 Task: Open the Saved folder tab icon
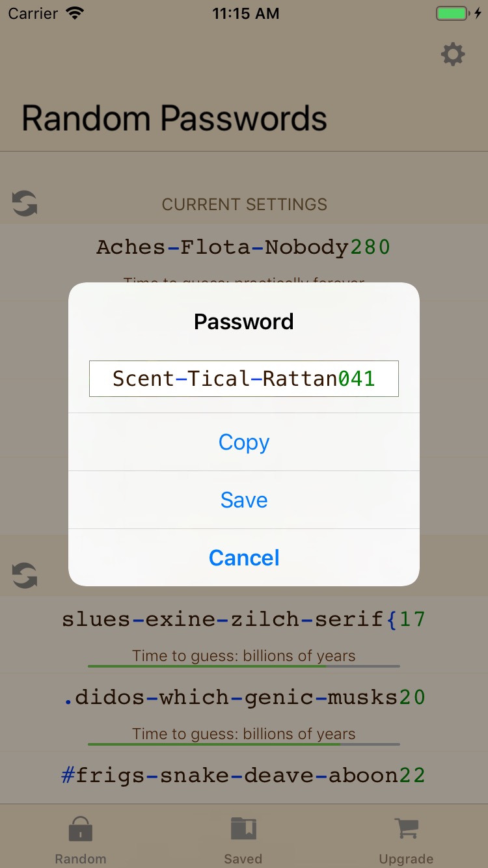[x=243, y=829]
